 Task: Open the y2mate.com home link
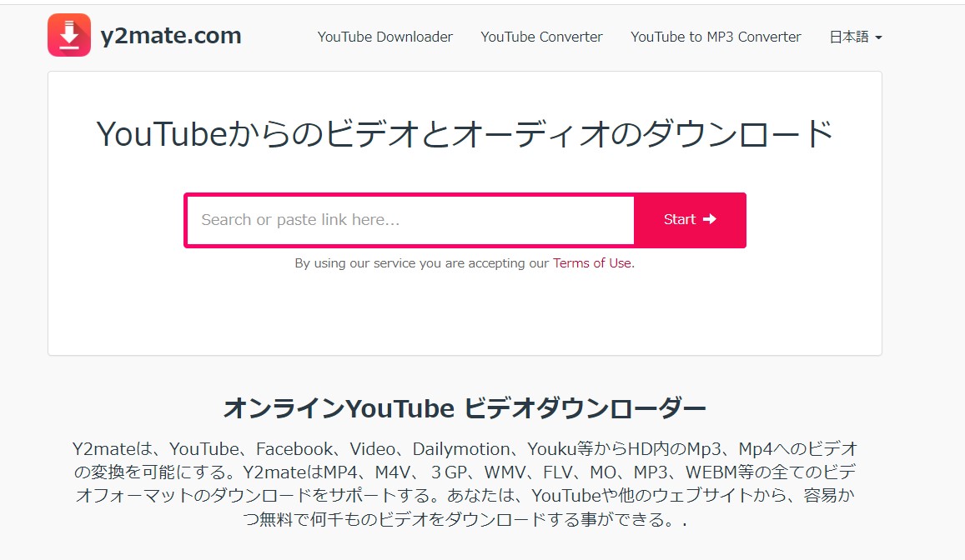click(x=170, y=36)
